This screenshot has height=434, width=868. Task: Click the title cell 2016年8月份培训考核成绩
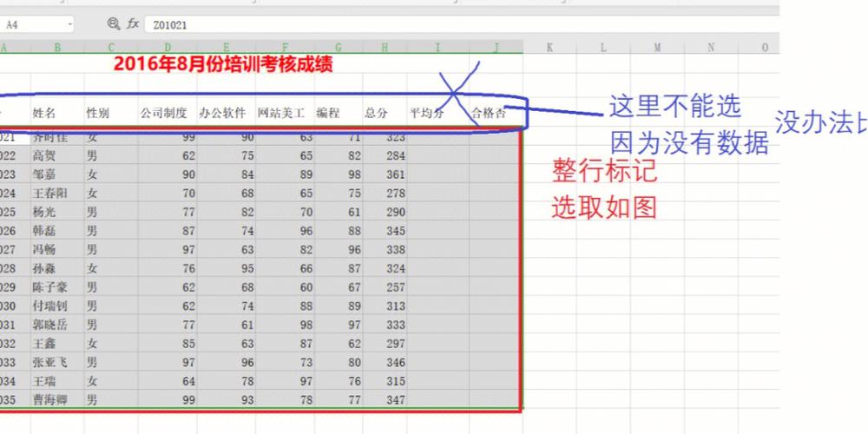223,64
